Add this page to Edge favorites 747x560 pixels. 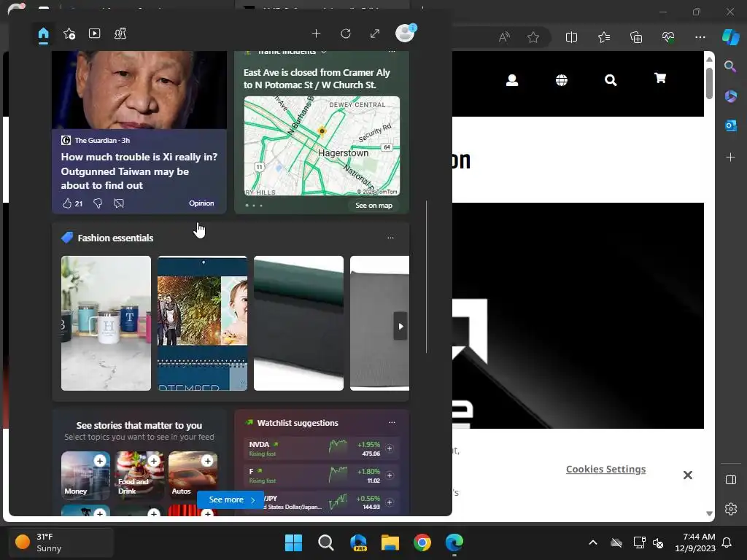pyautogui.click(x=533, y=37)
